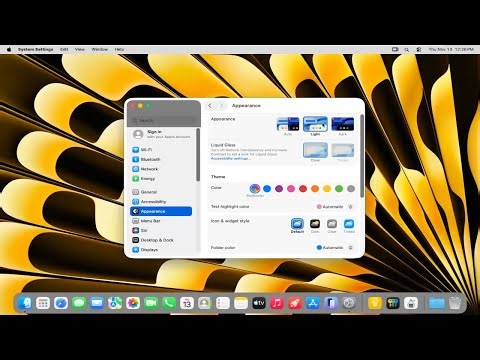The height and width of the screenshot is (360, 480).
Task: Select Clear Liquid Glass style
Action: tap(315, 152)
